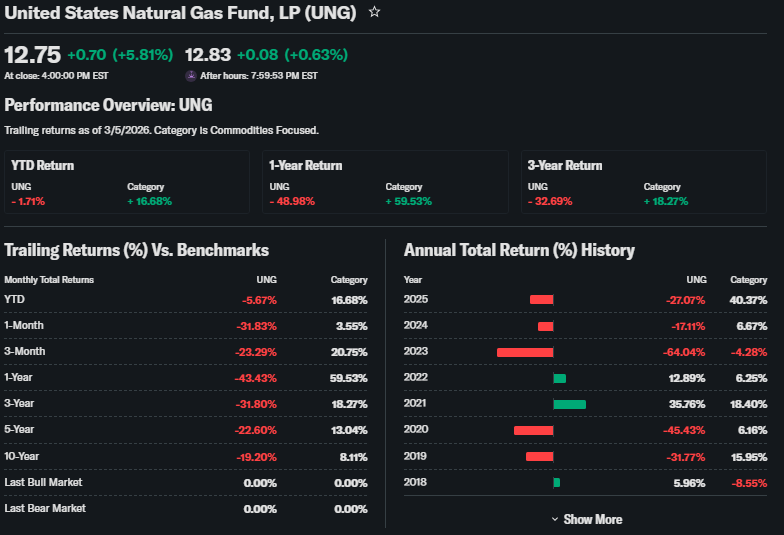Expand the Show More chevron arrow
The height and width of the screenshot is (535, 784).
click(555, 519)
